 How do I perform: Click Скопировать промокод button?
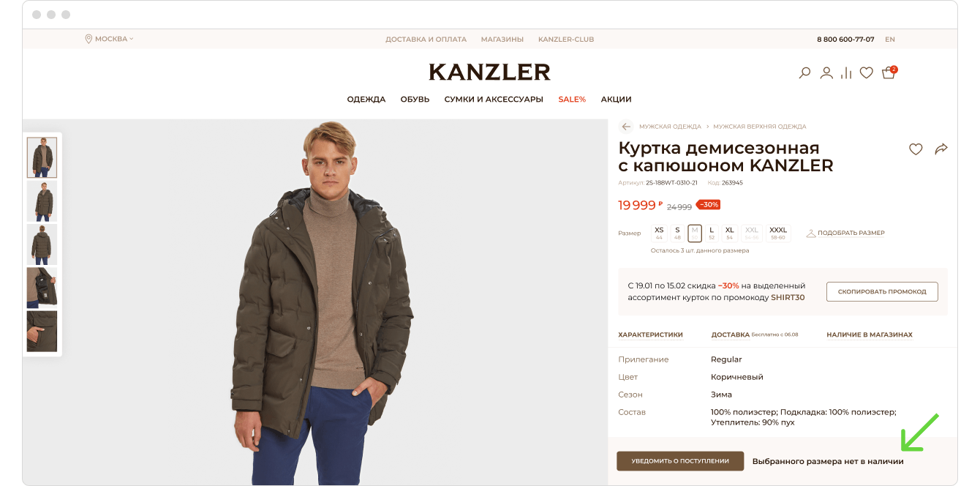pos(882,291)
